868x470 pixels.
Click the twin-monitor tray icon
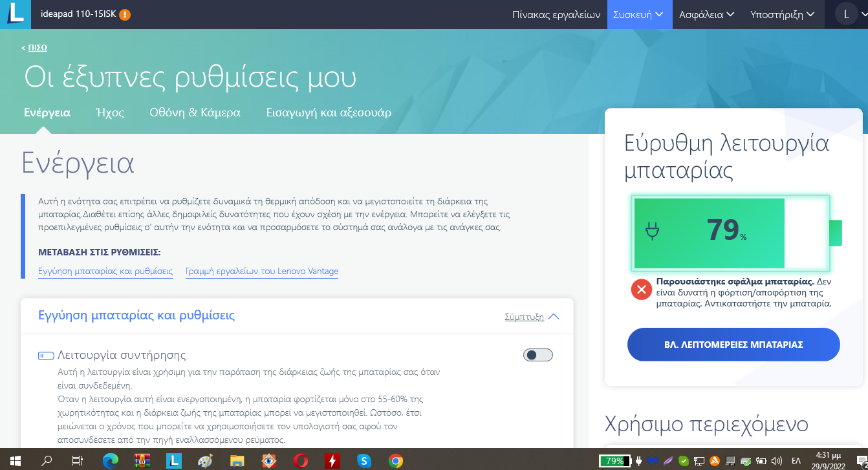coord(730,461)
